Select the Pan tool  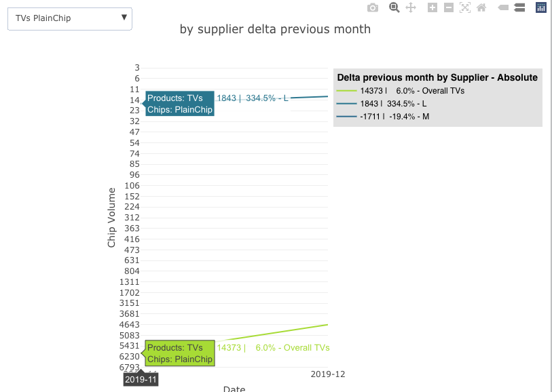[x=411, y=7]
